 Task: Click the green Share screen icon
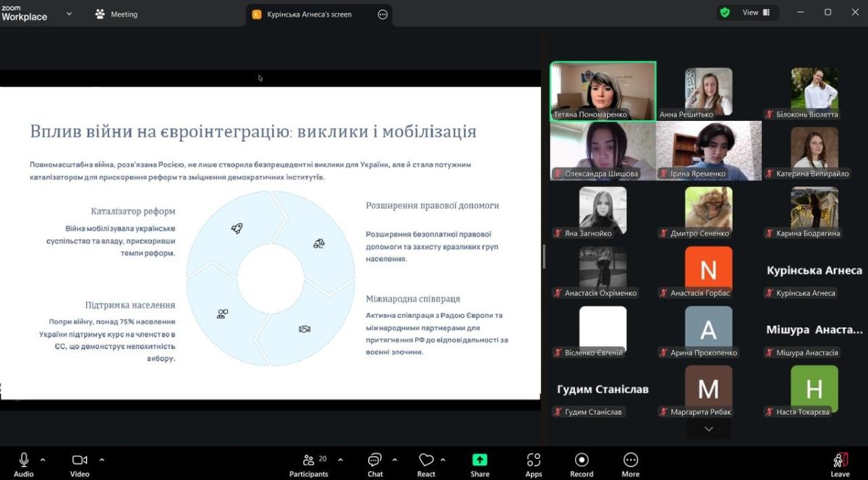coord(480,460)
